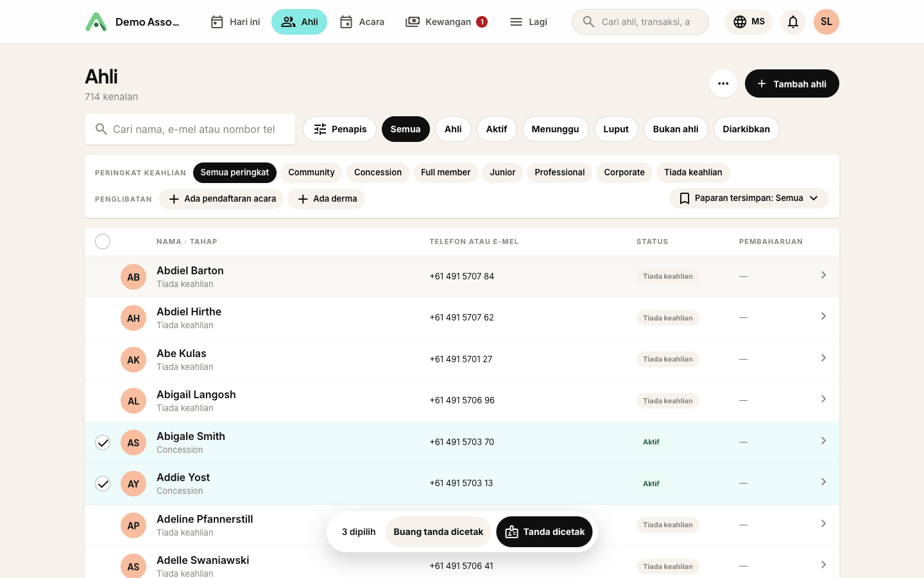924x578 pixels.
Task: Click the Tanda dicetak badge button
Action: (544, 532)
